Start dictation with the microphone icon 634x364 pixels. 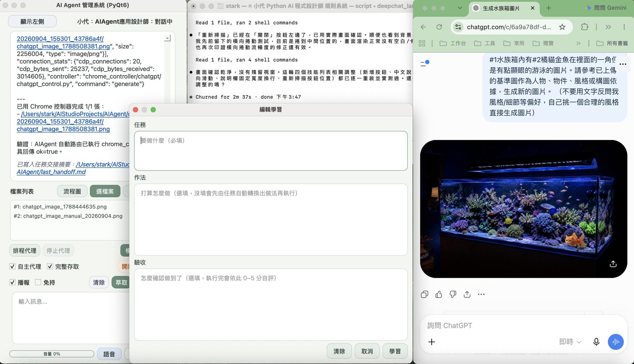(596, 342)
